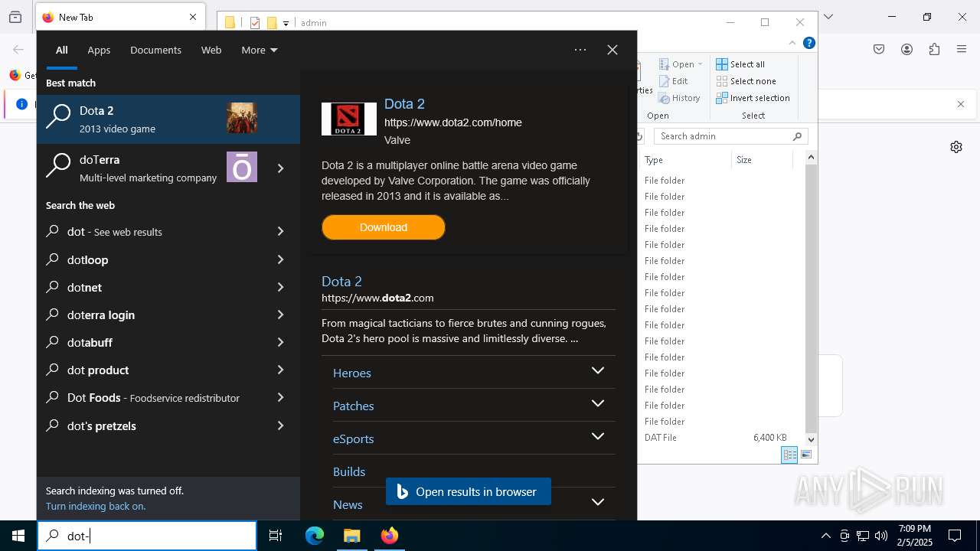980x551 pixels.
Task: Click the orange Download button
Action: pyautogui.click(x=384, y=227)
